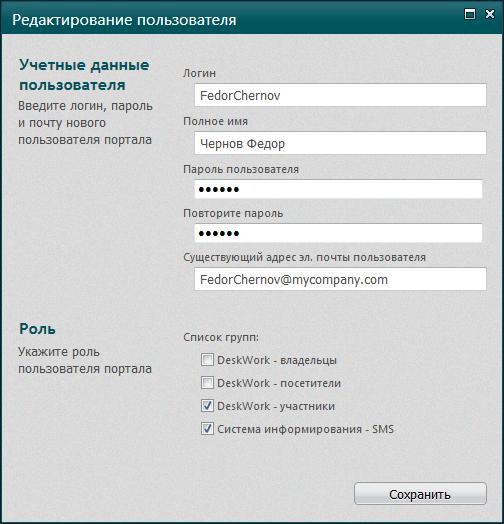Image resolution: width=504 pixels, height=524 pixels.
Task: Click the email field FedorChernov@mycompany.com
Action: (340, 279)
